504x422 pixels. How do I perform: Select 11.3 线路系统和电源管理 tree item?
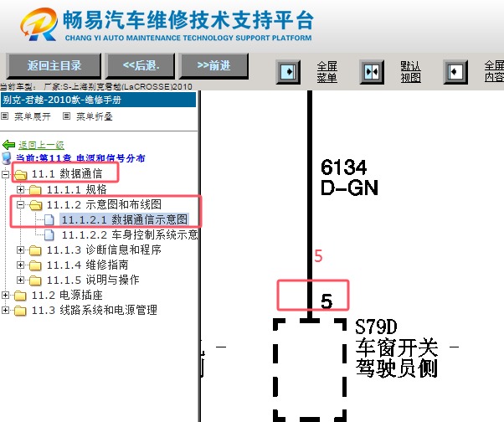(x=95, y=310)
